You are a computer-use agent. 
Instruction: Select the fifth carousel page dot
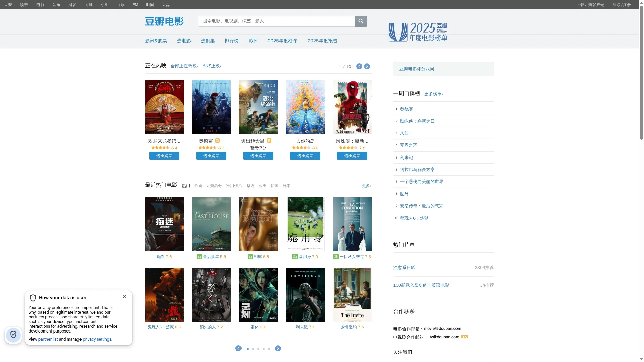pos(269,349)
